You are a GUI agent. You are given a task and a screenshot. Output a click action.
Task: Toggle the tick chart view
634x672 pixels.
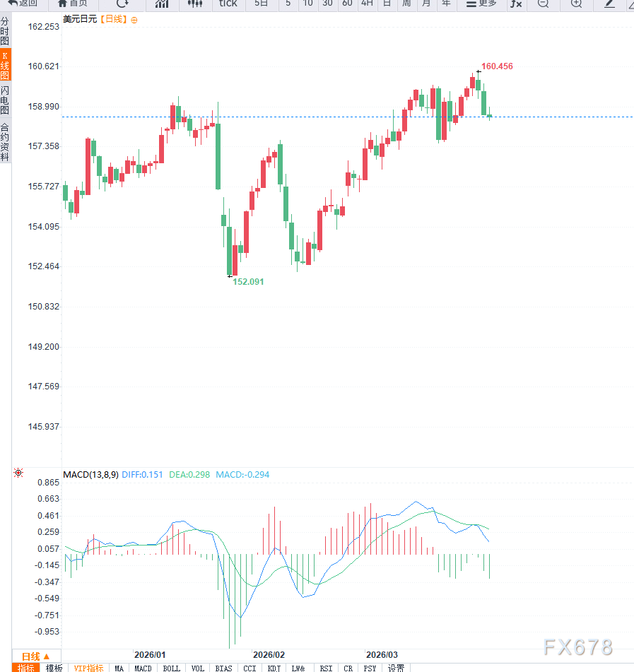(x=227, y=5)
